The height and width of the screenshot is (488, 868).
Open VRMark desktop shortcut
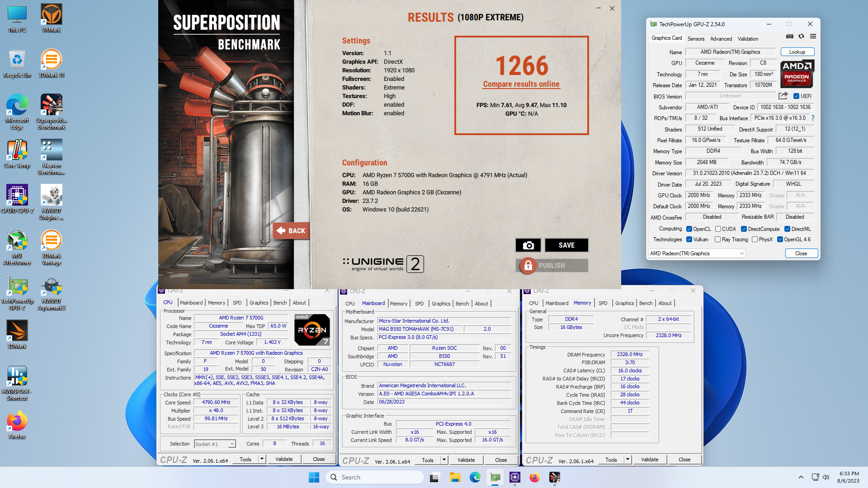[51, 18]
